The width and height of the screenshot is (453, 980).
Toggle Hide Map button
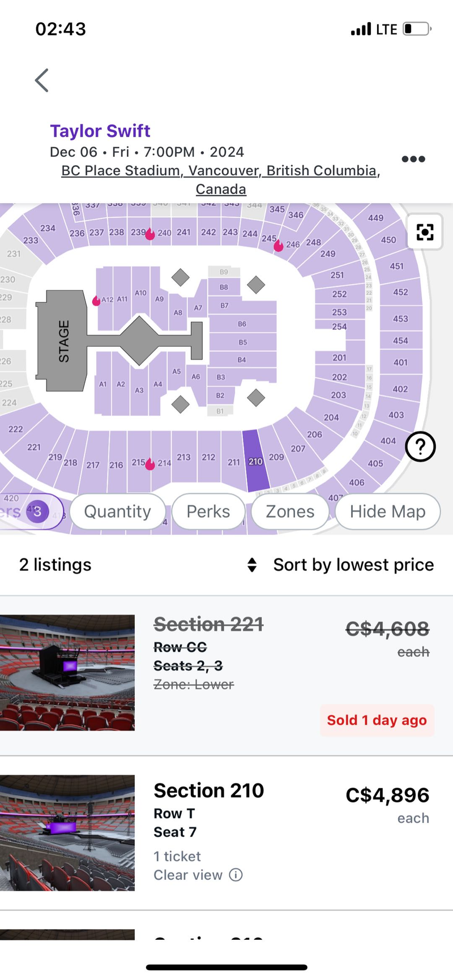tap(387, 512)
